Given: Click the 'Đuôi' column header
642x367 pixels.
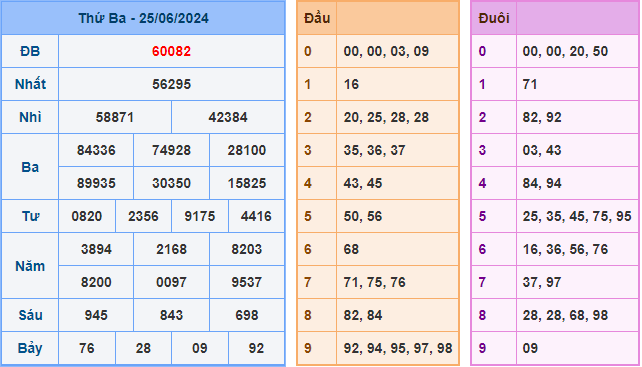Looking at the screenshot, I should pyautogui.click(x=494, y=18).
